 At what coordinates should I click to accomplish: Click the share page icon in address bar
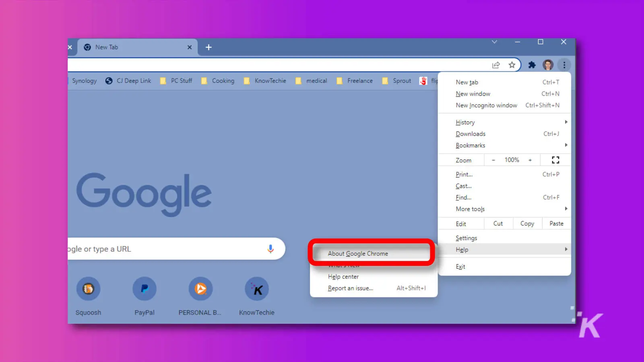tap(496, 65)
